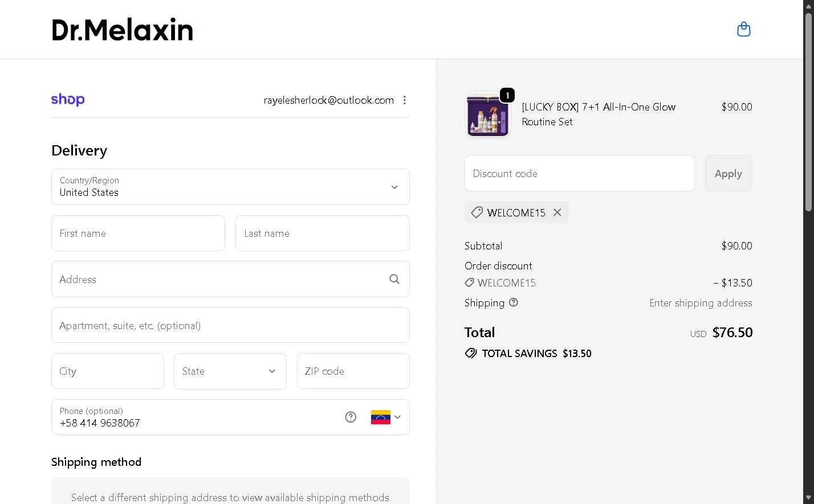Click the Total amount $76.50

[x=732, y=333]
